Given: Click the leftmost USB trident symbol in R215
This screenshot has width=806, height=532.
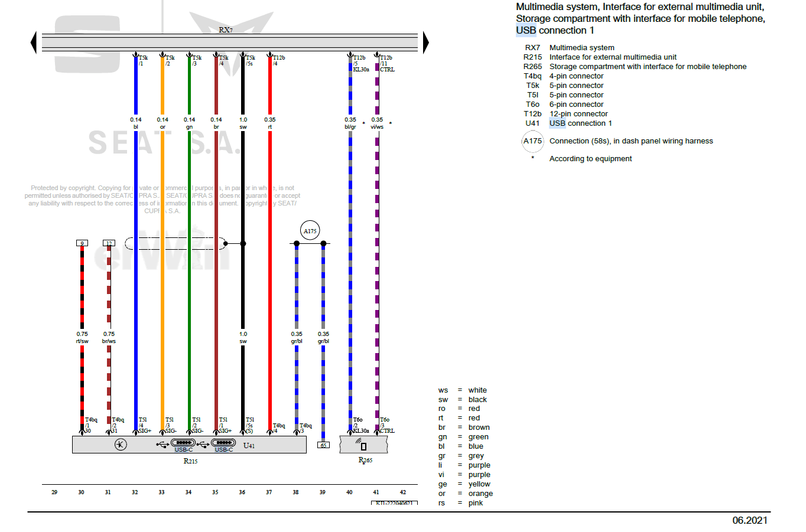Looking at the screenshot, I should click(x=162, y=444).
